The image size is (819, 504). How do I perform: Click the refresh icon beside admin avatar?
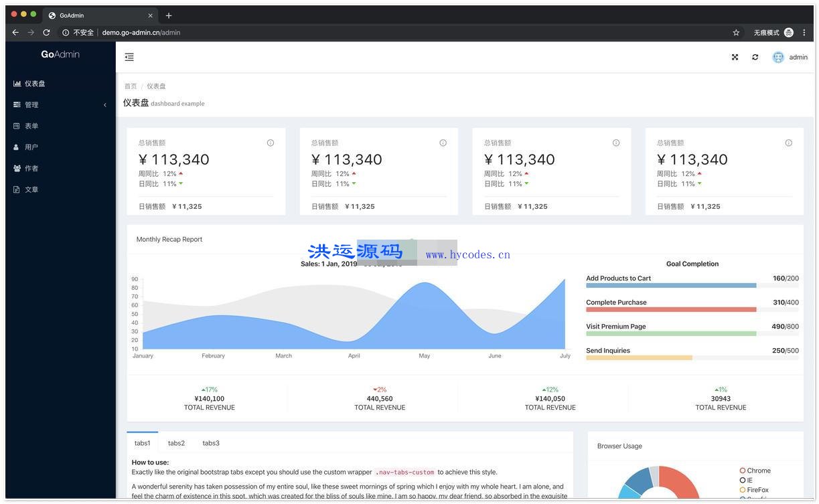pos(755,57)
